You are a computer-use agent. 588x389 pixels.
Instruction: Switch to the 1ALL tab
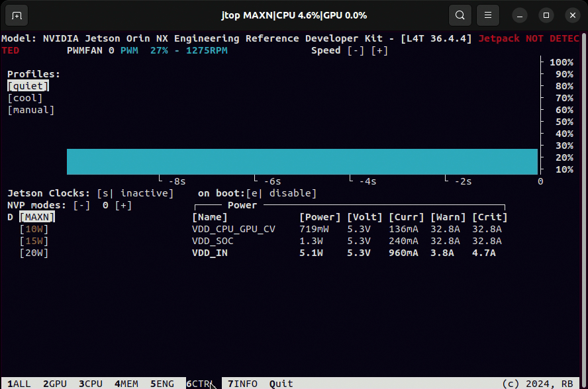click(19, 384)
